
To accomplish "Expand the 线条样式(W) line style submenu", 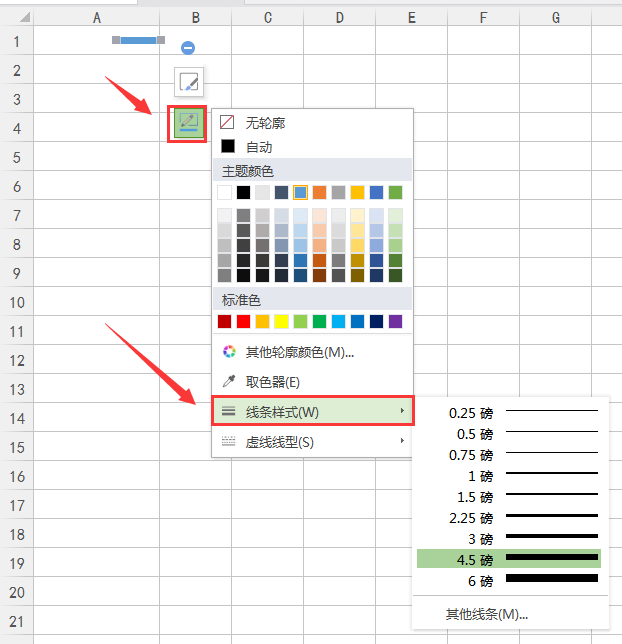I will click(313, 412).
